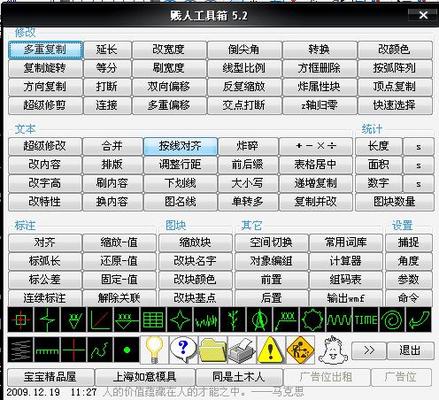Click the green spiral icon
The image size is (439, 400).
pyautogui.click(x=392, y=320)
